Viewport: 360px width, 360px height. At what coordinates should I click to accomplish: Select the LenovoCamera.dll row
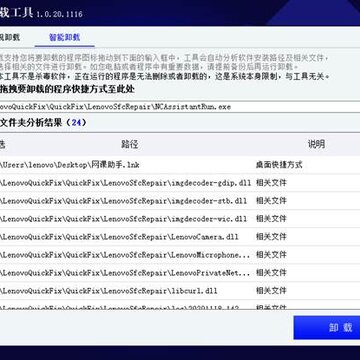click(x=180, y=237)
